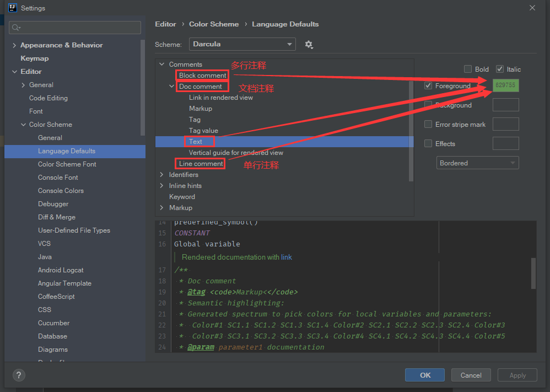Select Color Scheme Font page
The image size is (550, 392).
pyautogui.click(x=67, y=164)
